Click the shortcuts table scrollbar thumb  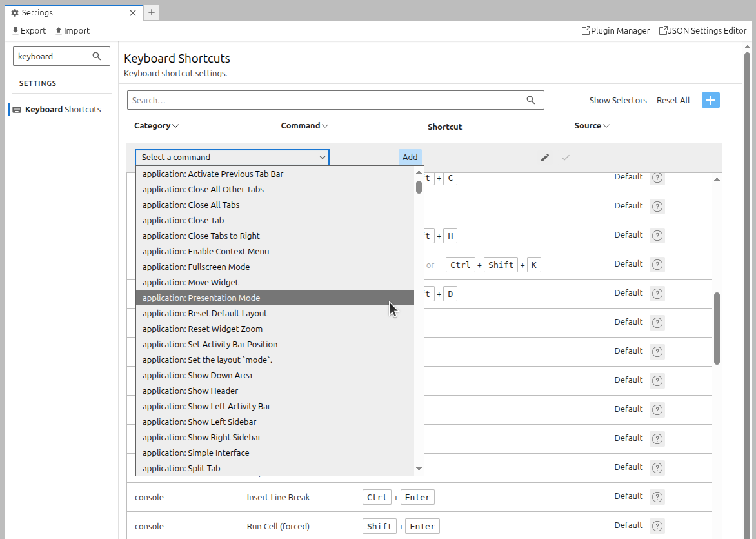pos(717,329)
